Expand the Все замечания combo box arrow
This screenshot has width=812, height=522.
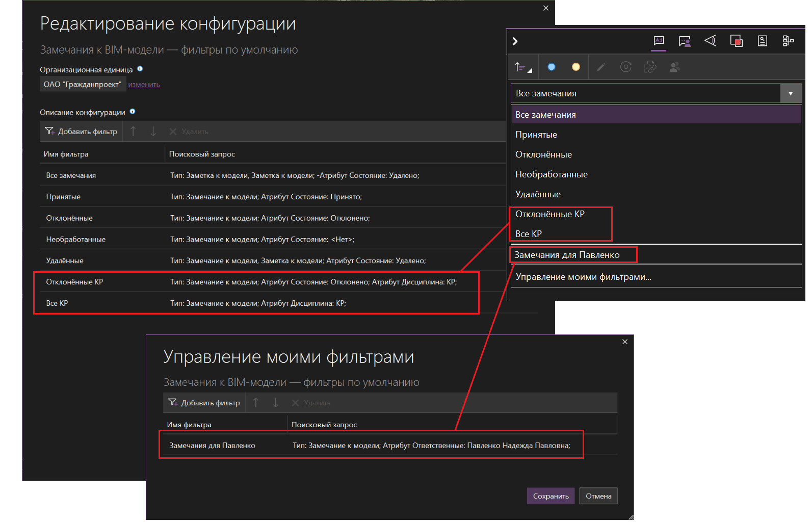tap(791, 93)
